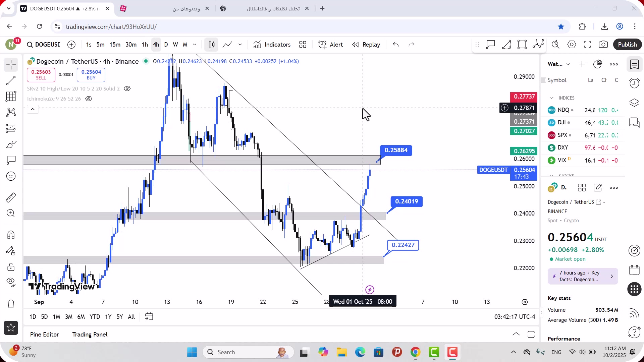644x362 pixels.
Task: Select the trend line drawing tool
Action: coord(11,80)
